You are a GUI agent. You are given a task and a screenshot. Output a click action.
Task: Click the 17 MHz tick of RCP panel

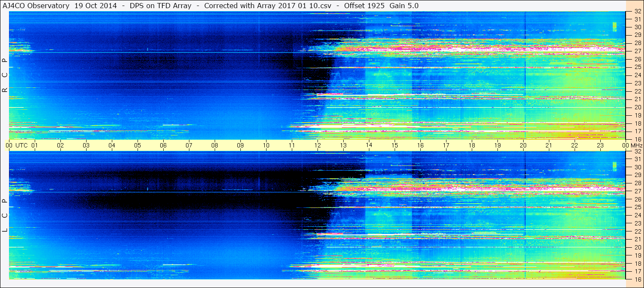[637, 131]
